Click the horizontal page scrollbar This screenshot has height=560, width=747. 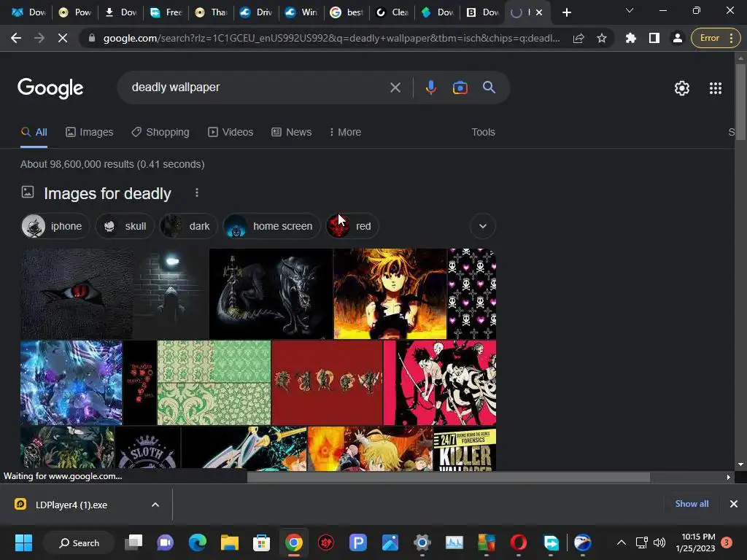pos(449,477)
